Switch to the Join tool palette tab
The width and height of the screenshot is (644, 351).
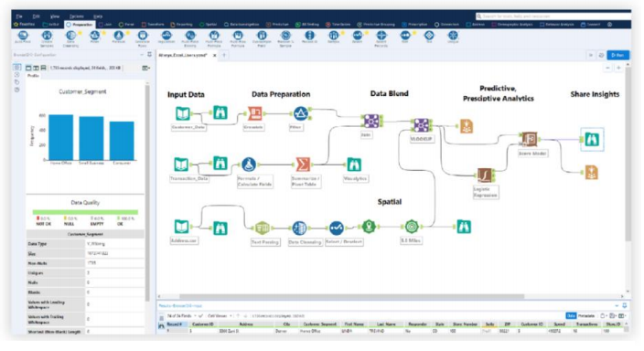pyautogui.click(x=105, y=25)
